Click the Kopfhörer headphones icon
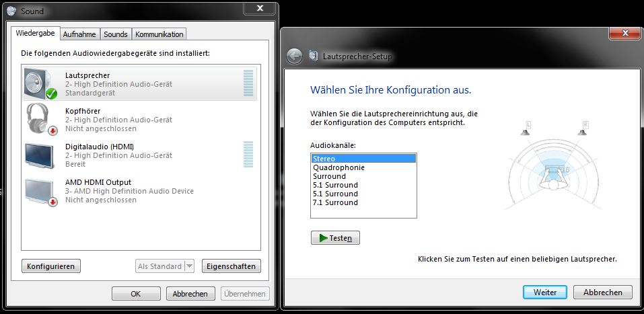Screen dimensions: 644x314 click(x=41, y=119)
